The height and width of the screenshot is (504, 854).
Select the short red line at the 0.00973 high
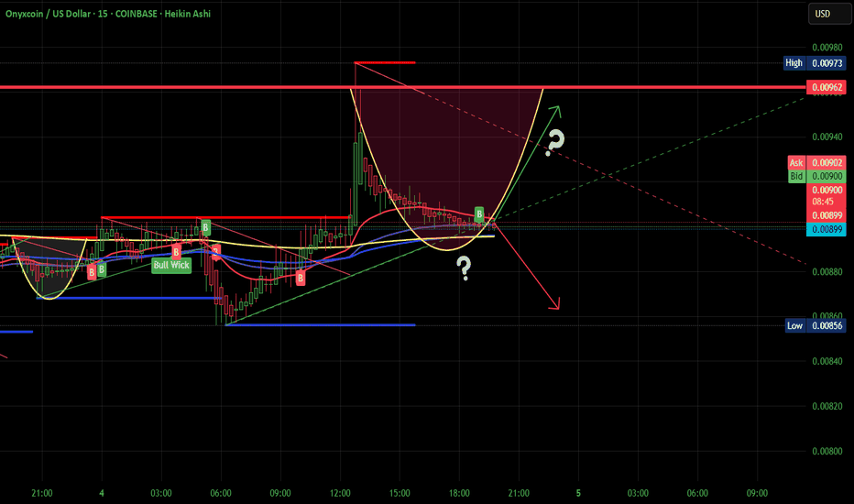[385, 62]
